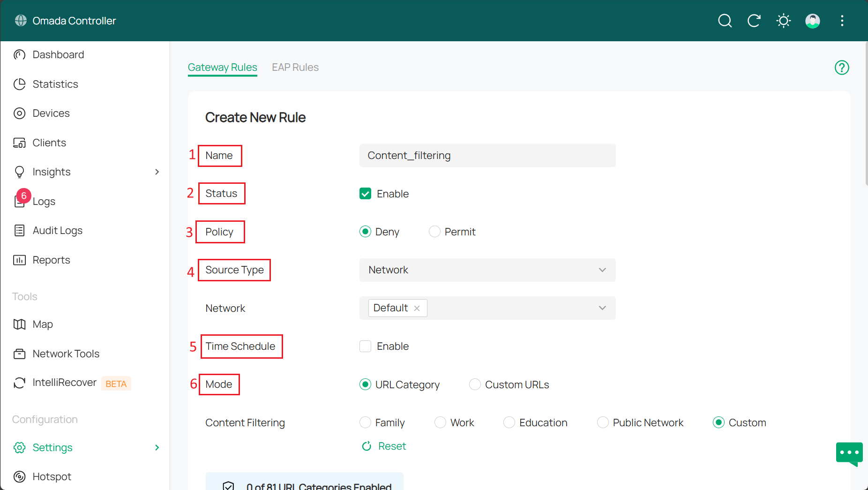The image size is (868, 490).
Task: Choose URL Category mode
Action: (x=365, y=384)
